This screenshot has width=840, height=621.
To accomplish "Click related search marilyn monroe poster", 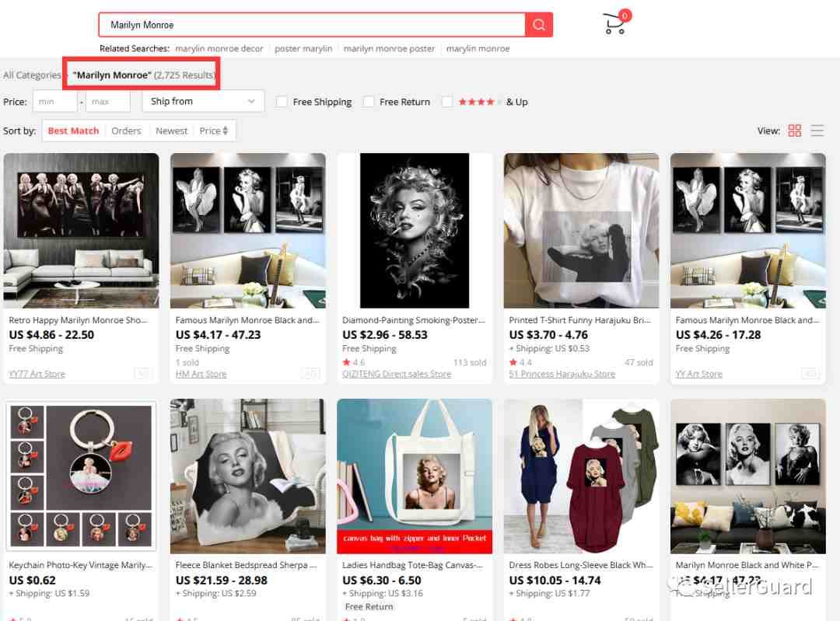I will pyautogui.click(x=389, y=49).
